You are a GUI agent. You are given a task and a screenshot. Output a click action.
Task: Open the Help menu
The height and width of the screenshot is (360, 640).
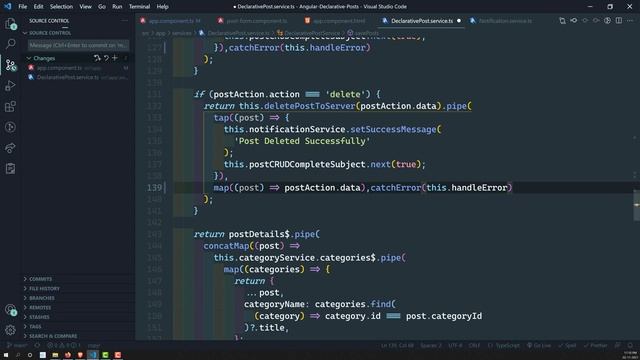[x=162, y=7]
